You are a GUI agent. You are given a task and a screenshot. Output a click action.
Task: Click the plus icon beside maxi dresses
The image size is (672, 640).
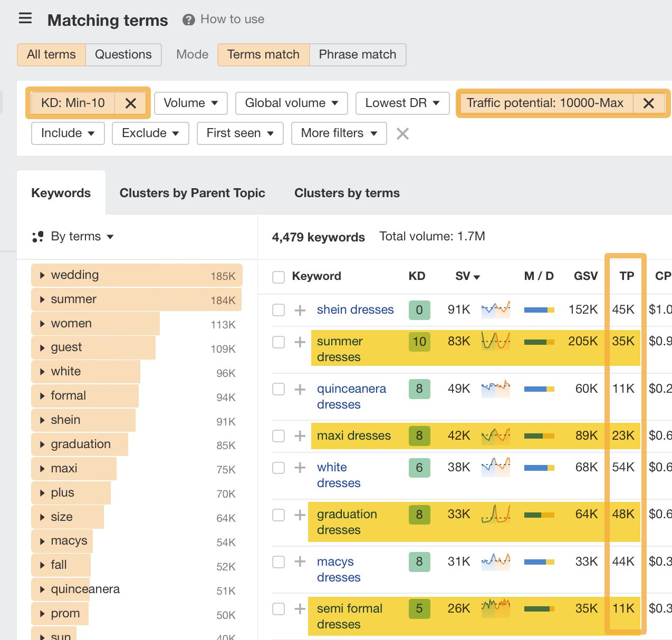(x=299, y=436)
